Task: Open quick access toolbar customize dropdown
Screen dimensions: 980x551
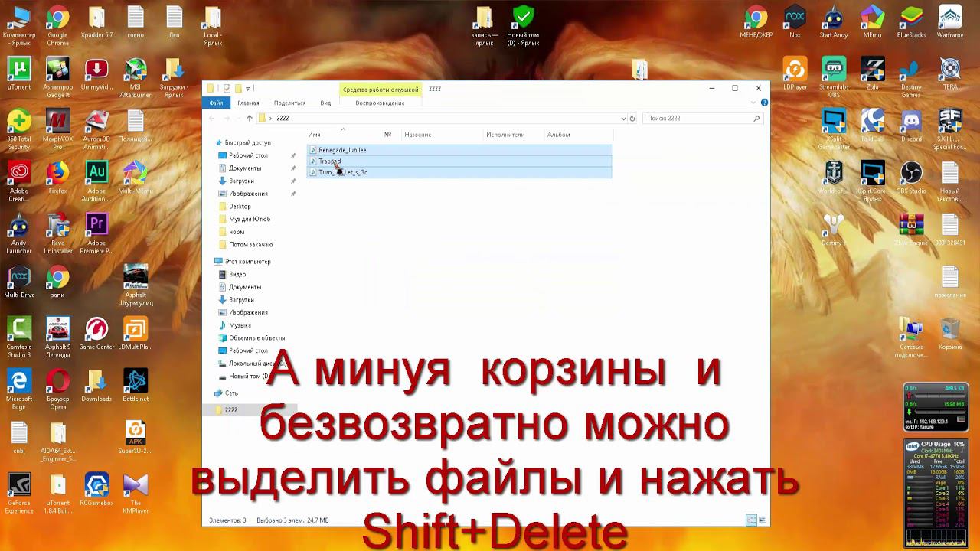Action: coord(248,89)
